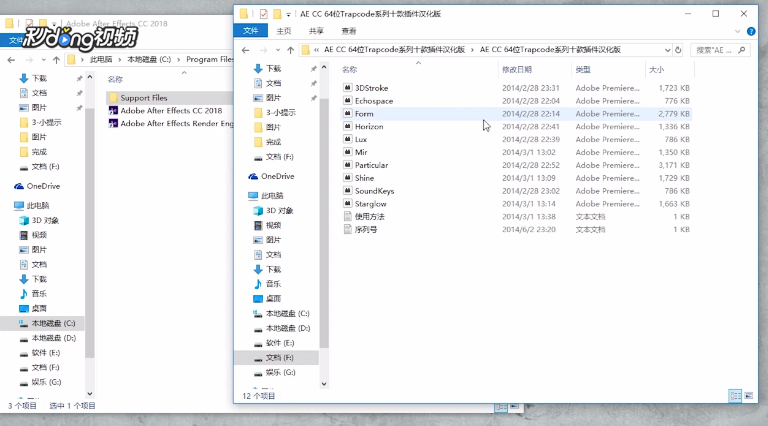Click back arrow in After Effects window
Image resolution: width=768 pixels, height=426 pixels.
(11, 60)
